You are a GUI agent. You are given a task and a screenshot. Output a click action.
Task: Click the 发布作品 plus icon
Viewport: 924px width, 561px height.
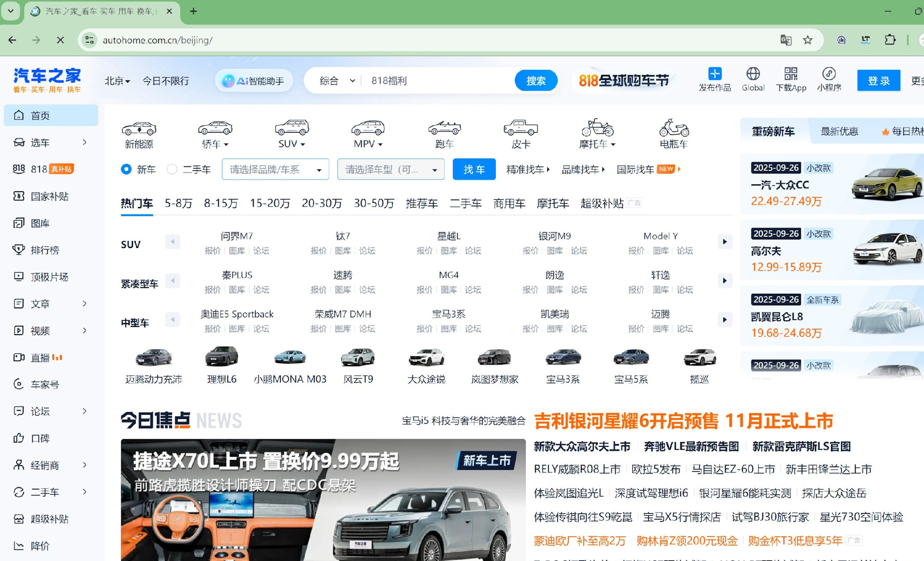tap(715, 74)
